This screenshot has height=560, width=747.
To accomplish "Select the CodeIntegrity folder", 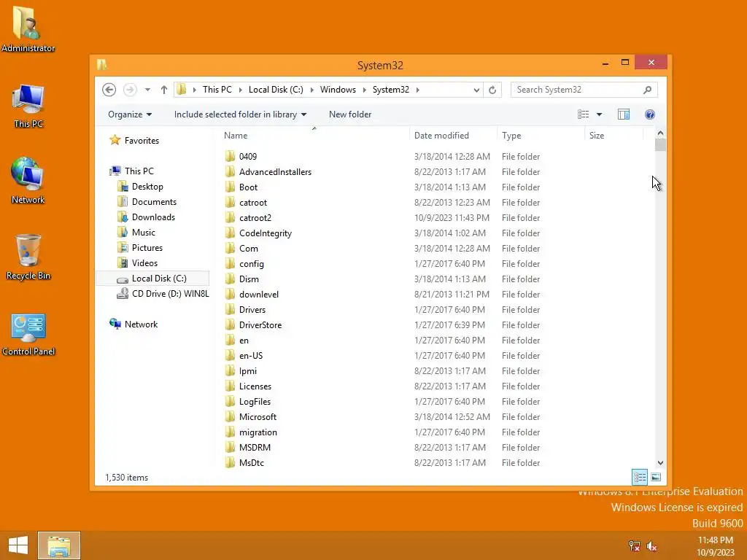I will pyautogui.click(x=265, y=233).
